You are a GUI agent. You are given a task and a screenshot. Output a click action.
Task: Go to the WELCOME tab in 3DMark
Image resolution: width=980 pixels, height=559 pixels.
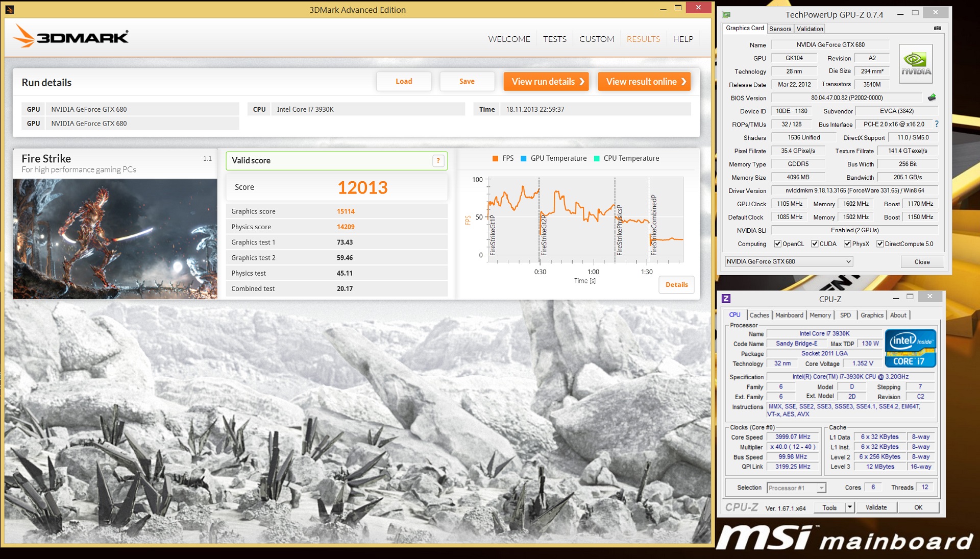[509, 39]
